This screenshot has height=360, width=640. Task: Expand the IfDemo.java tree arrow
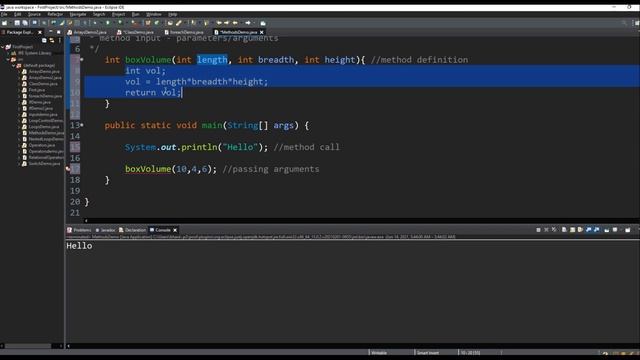(x=19, y=102)
